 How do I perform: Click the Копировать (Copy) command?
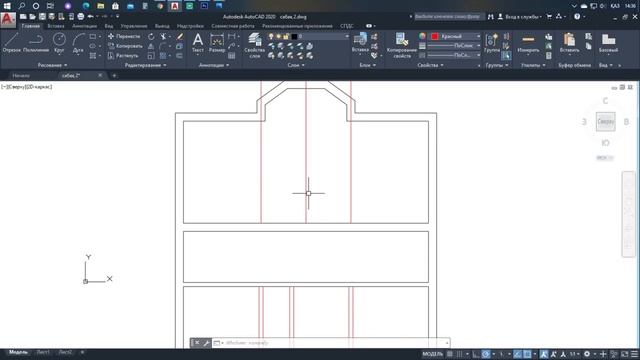tap(125, 46)
